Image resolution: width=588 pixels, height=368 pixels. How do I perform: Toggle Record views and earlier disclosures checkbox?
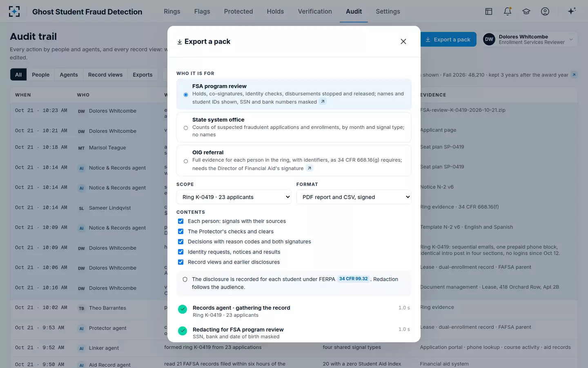(180, 262)
